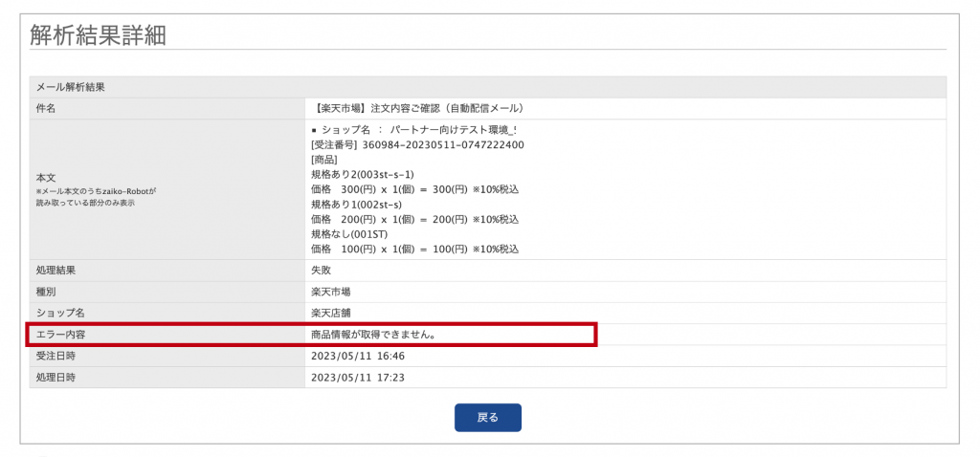Click the メール解析結果 section header
Viewport: 980px width, 457px height.
click(70, 87)
